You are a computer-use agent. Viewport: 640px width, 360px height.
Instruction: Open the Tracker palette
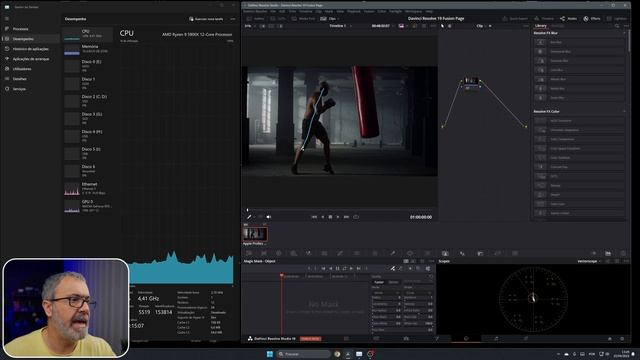click(x=427, y=253)
